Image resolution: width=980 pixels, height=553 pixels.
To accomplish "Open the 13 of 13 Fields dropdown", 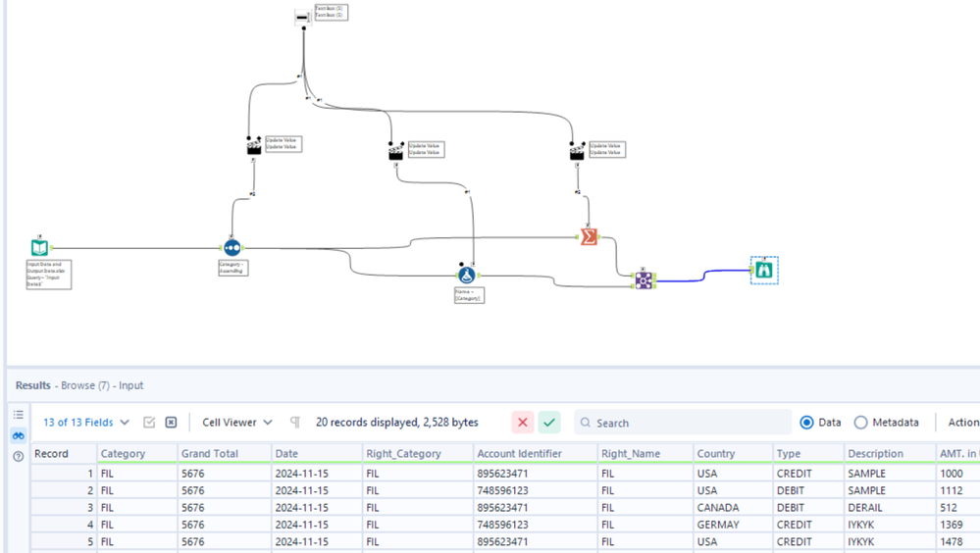I will click(x=86, y=423).
